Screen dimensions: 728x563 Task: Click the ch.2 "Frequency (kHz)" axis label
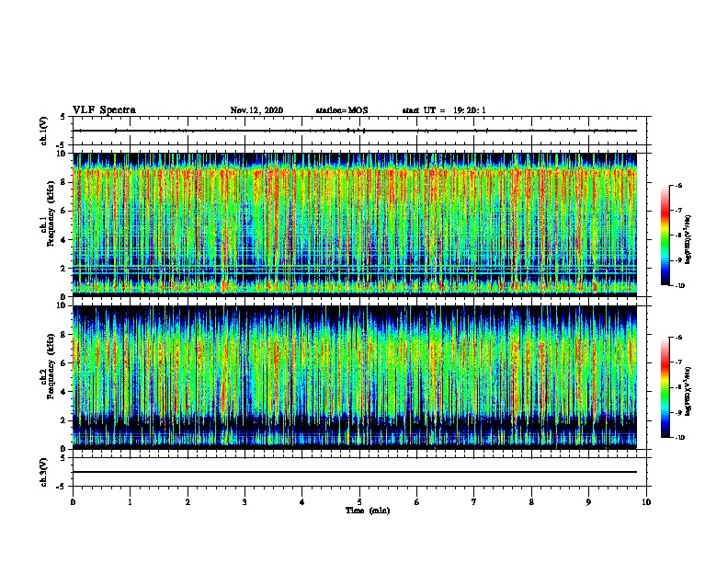[x=51, y=366]
